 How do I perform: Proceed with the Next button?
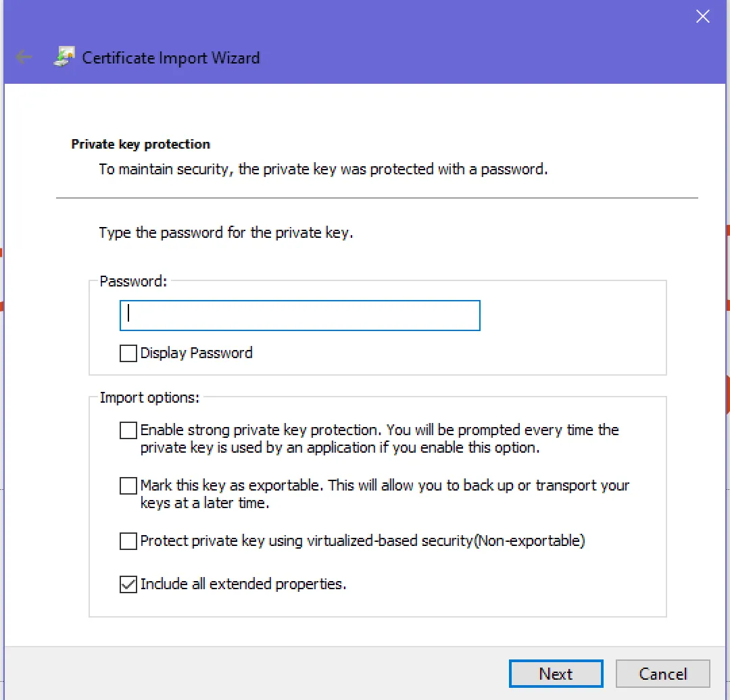coord(556,674)
